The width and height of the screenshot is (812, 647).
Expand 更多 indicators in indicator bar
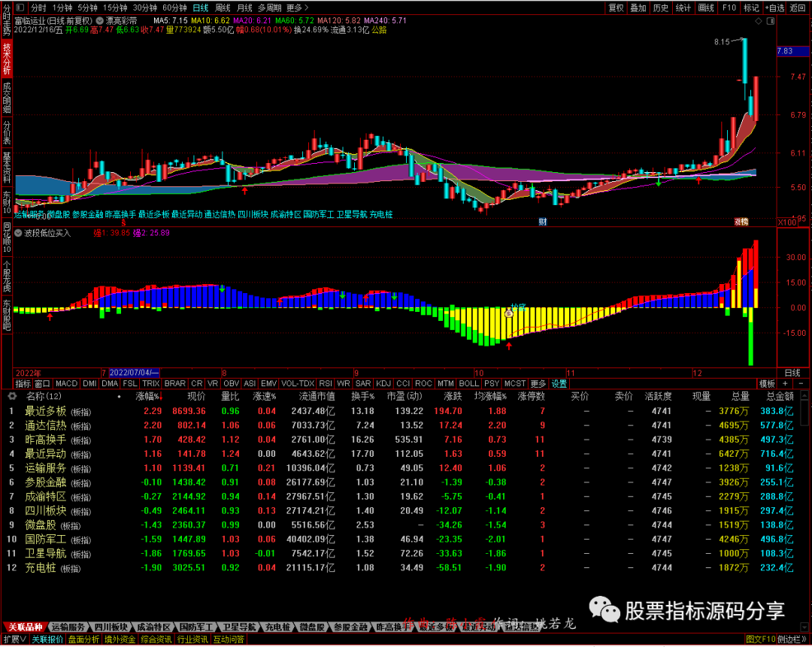[x=538, y=383]
